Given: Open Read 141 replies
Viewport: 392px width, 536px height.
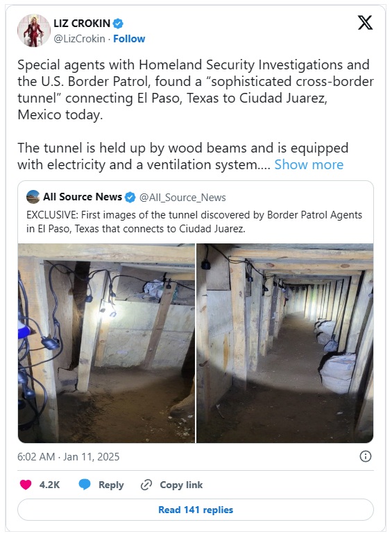Looking at the screenshot, I should [x=196, y=510].
